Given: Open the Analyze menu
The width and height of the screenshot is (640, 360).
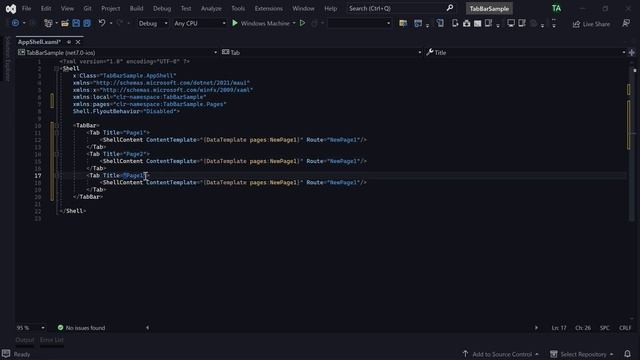Looking at the screenshot, I should tap(211, 8).
